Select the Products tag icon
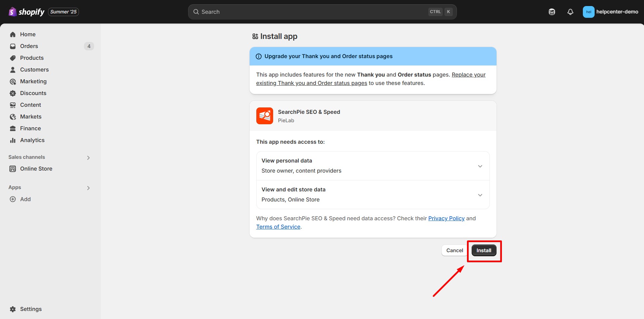The image size is (644, 319). (x=12, y=58)
